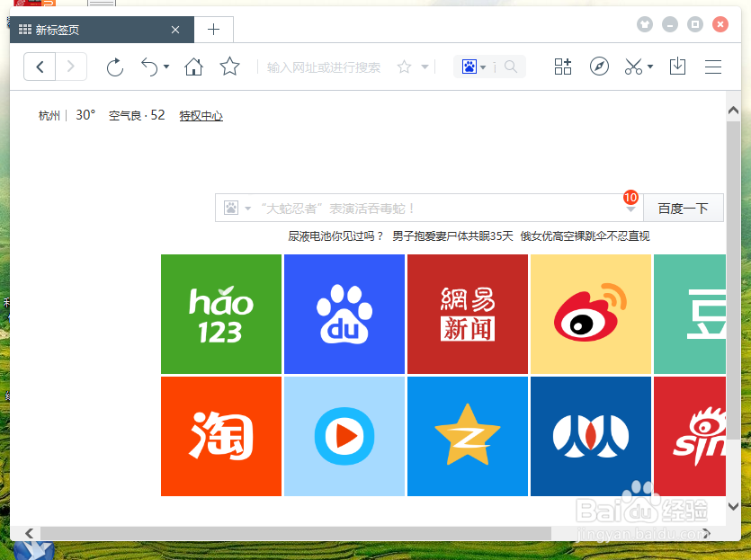The image size is (751, 560).
Task: Click the toolbar magnifier search icon
Action: (x=511, y=67)
